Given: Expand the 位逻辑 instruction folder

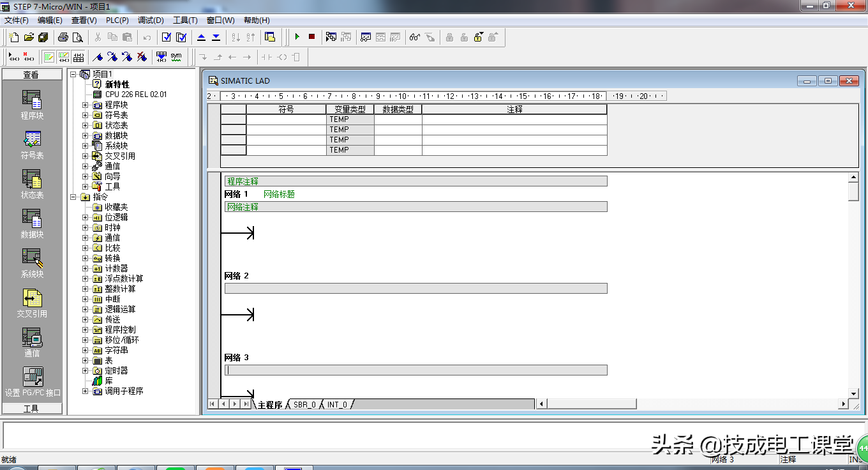Looking at the screenshot, I should click(86, 217).
